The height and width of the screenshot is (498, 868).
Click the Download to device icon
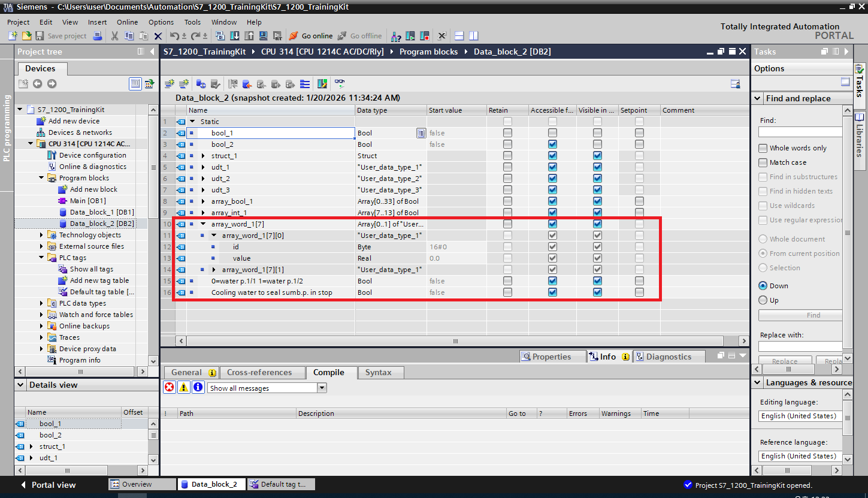pos(234,36)
